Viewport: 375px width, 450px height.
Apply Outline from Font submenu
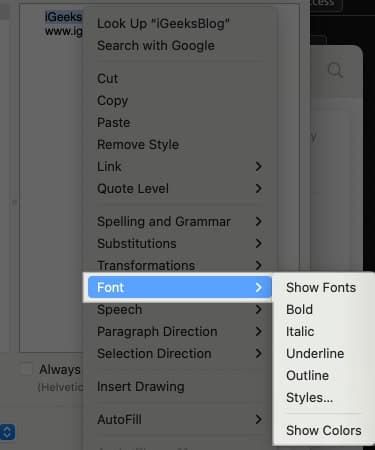pyautogui.click(x=323, y=376)
